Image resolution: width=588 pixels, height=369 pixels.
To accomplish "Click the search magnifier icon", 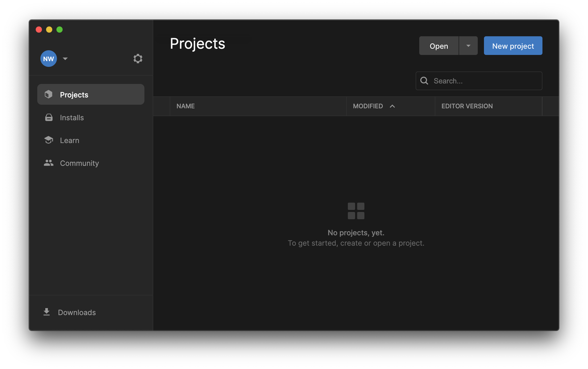I will (x=424, y=80).
